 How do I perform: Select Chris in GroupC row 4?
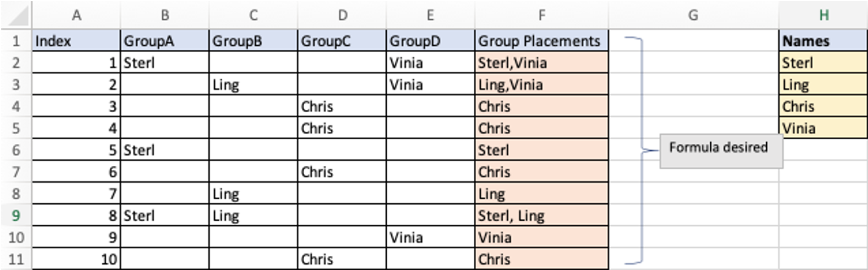(342, 106)
